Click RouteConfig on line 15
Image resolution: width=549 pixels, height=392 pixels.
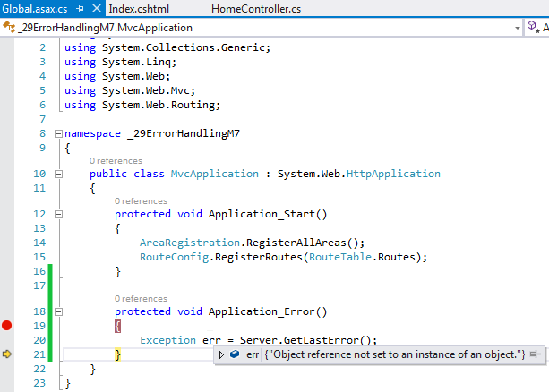tap(175, 257)
